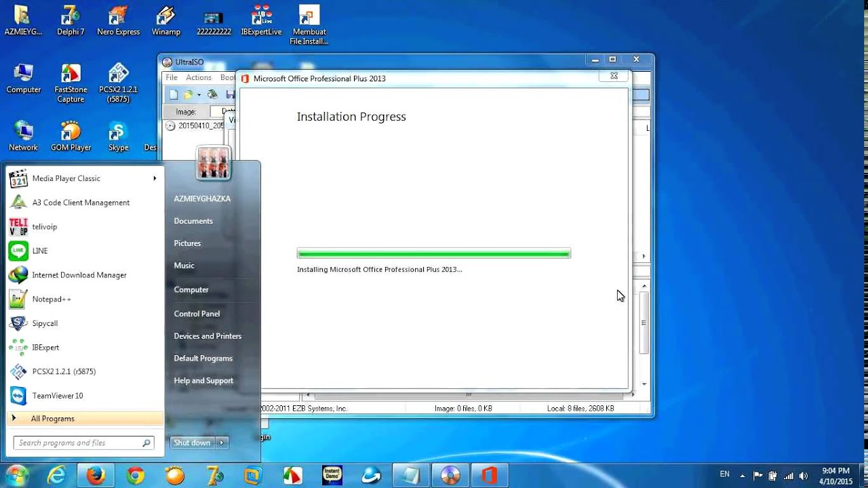Open Music from Start menu

coord(184,266)
